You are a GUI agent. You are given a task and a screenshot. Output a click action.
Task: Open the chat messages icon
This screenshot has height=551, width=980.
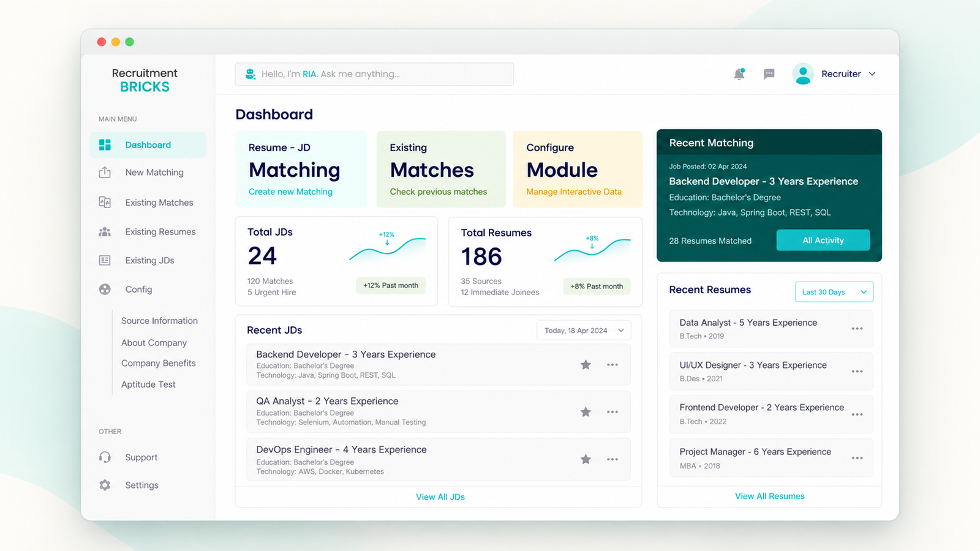coord(769,74)
